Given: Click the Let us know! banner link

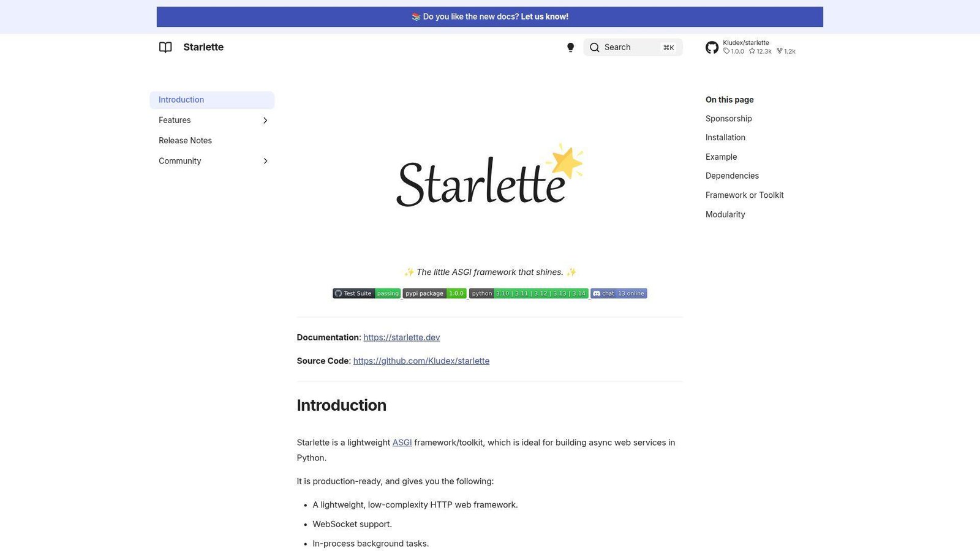Looking at the screenshot, I should 545,17.
